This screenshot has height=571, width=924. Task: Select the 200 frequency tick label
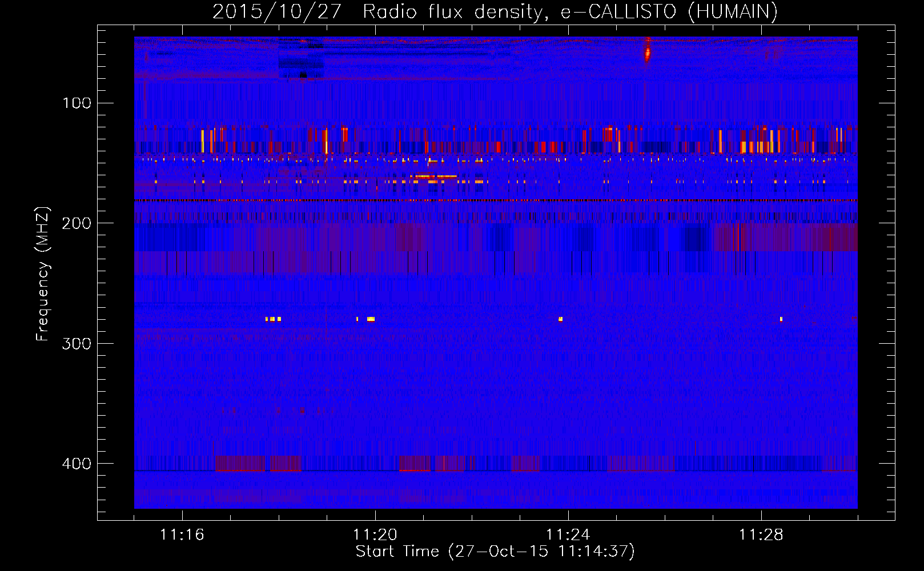tap(77, 223)
